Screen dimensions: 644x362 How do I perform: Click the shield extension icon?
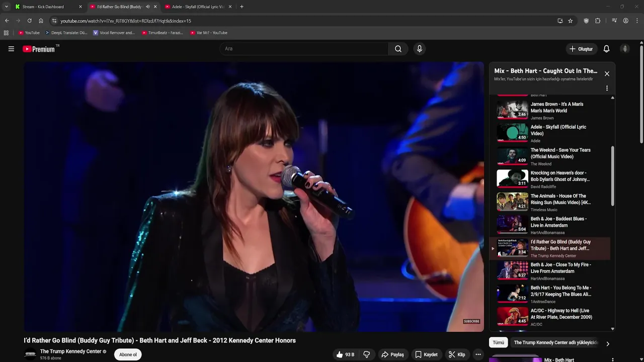[586, 21]
